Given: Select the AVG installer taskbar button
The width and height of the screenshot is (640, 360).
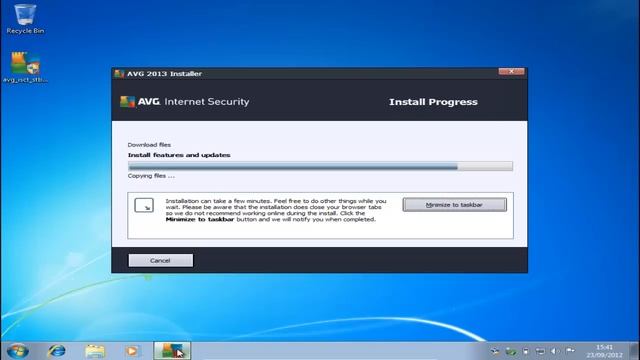Looking at the screenshot, I should [x=172, y=351].
